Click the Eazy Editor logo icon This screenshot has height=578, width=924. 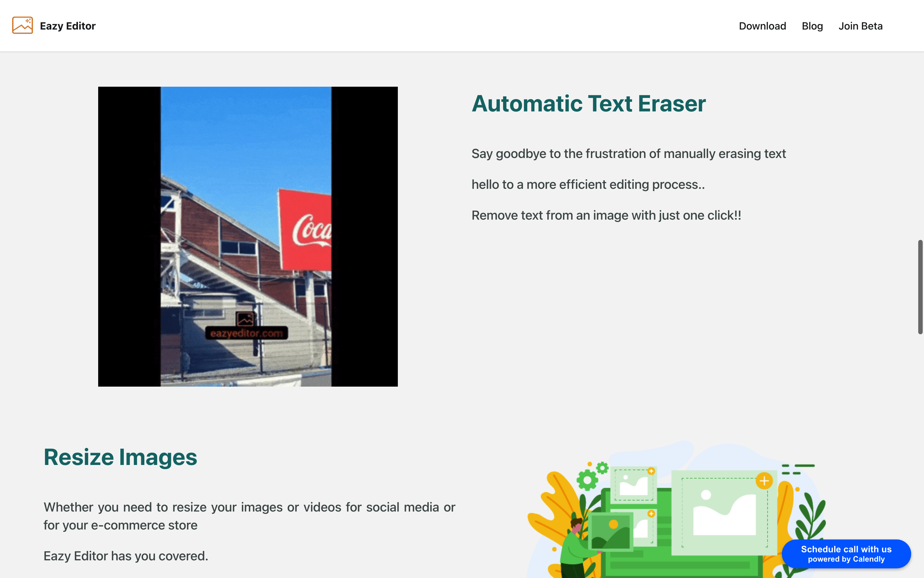coord(22,25)
